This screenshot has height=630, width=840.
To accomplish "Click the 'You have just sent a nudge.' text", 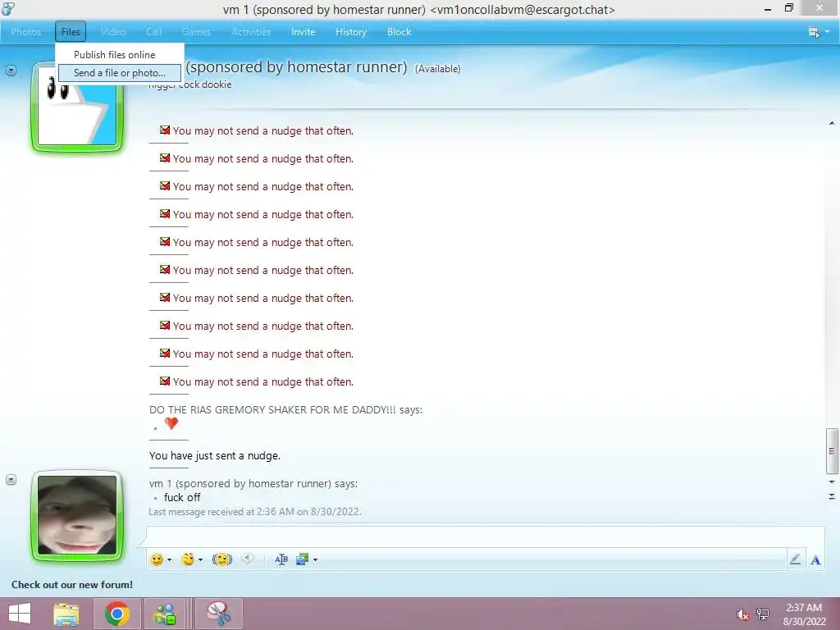I will click(214, 456).
